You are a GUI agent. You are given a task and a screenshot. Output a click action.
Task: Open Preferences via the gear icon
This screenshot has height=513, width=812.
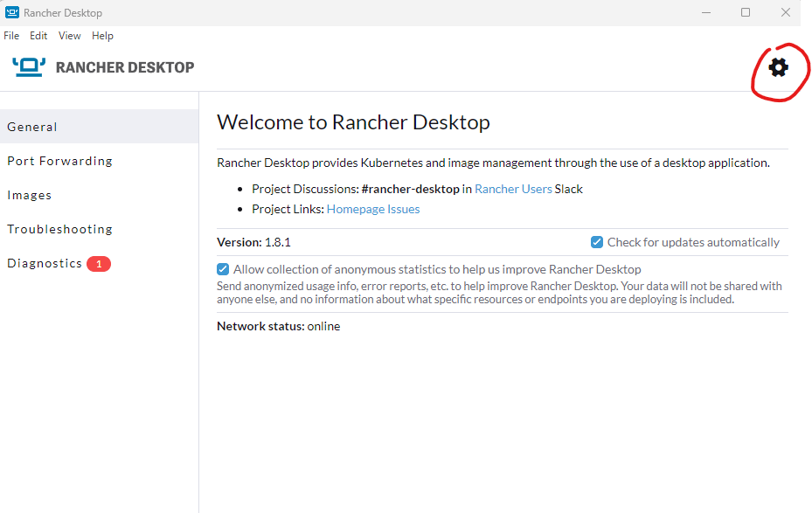[x=778, y=67]
